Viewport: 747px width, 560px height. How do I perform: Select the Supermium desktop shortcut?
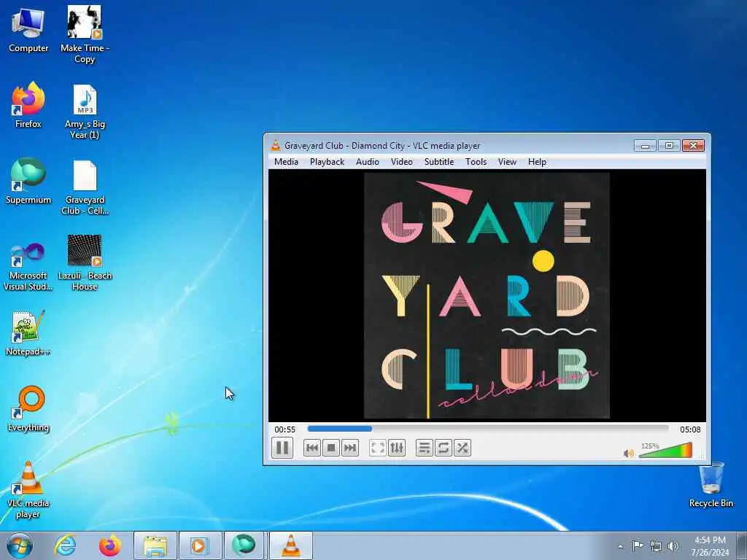[x=28, y=181]
